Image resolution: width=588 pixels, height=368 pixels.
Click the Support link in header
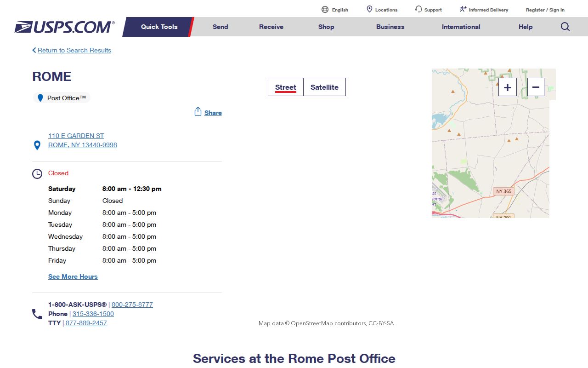[433, 10]
